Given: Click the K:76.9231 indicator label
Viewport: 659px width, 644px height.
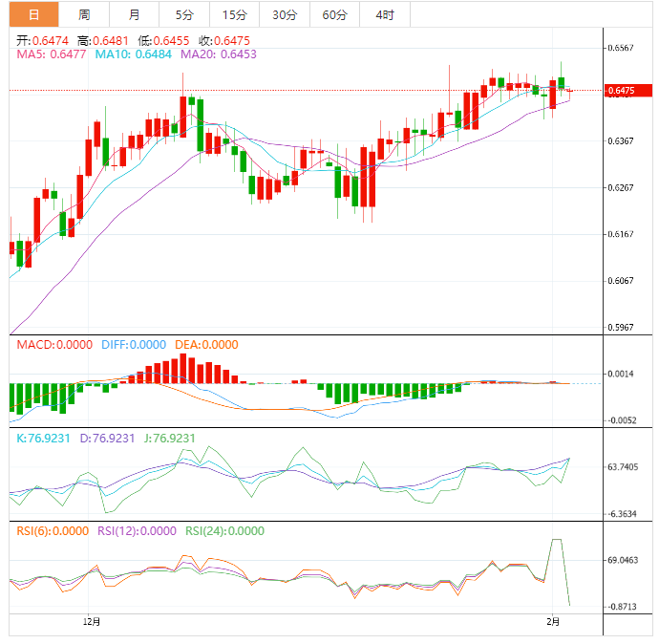Looking at the screenshot, I should click(x=45, y=438).
